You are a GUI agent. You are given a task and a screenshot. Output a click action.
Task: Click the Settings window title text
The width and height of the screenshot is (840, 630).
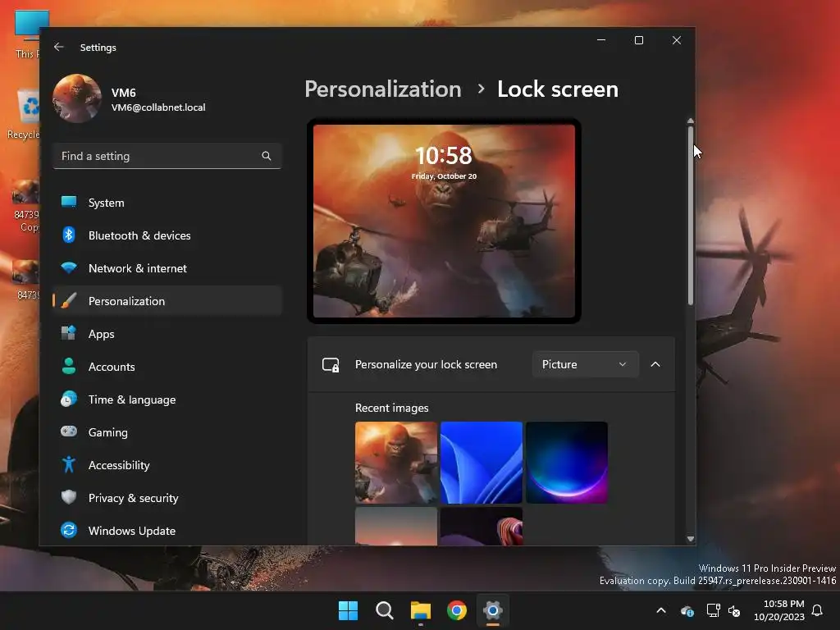coord(98,47)
